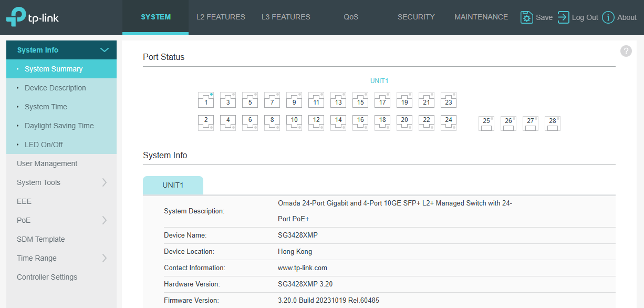Open the L2 FEATURES menu
Image resolution: width=644 pixels, height=308 pixels.
[221, 17]
